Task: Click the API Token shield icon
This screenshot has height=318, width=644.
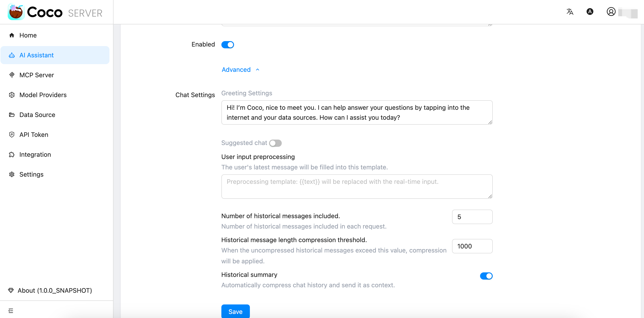Action: click(12, 135)
